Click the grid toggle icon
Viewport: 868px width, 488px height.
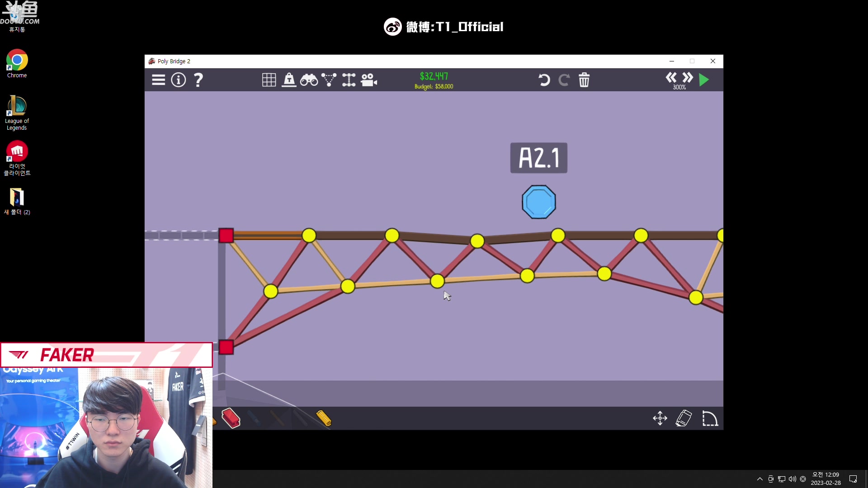pyautogui.click(x=268, y=79)
